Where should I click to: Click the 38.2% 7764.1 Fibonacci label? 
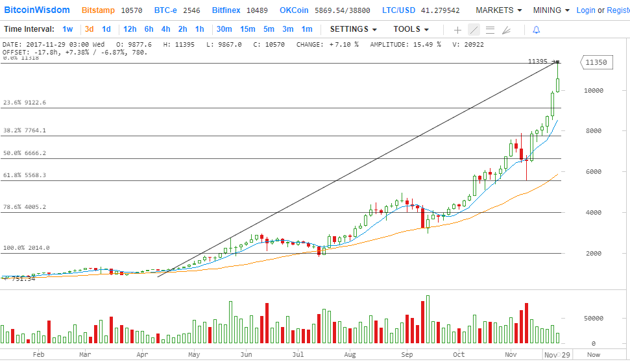click(x=25, y=130)
